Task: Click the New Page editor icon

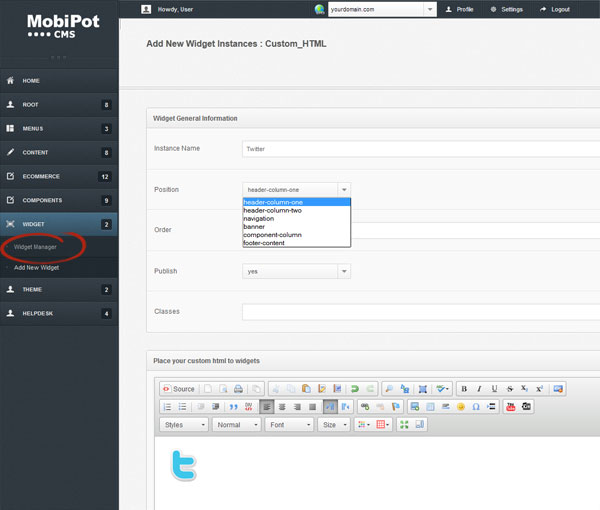Action: [x=208, y=389]
